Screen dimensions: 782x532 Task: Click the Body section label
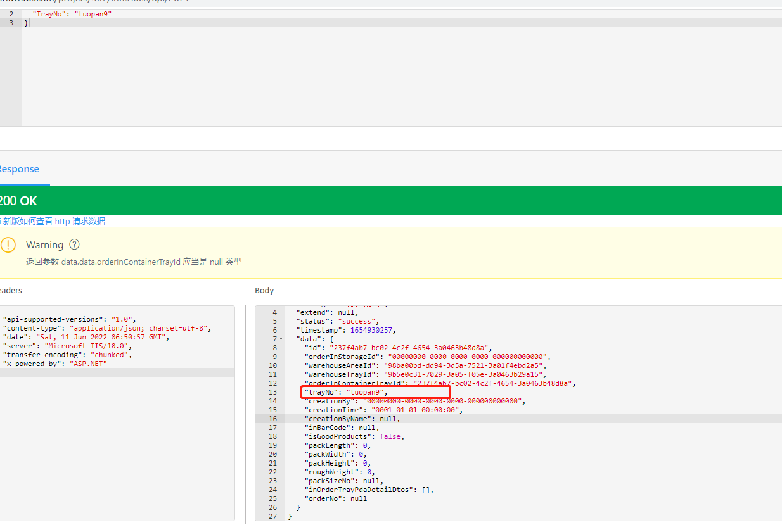pyautogui.click(x=264, y=290)
